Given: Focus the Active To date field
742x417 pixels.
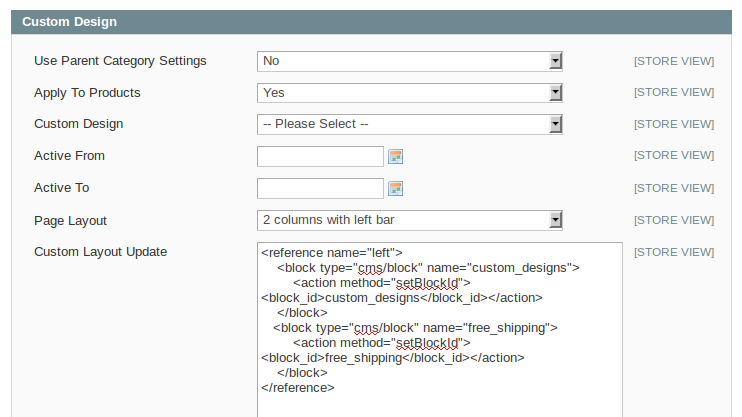Looking at the screenshot, I should click(x=320, y=188).
